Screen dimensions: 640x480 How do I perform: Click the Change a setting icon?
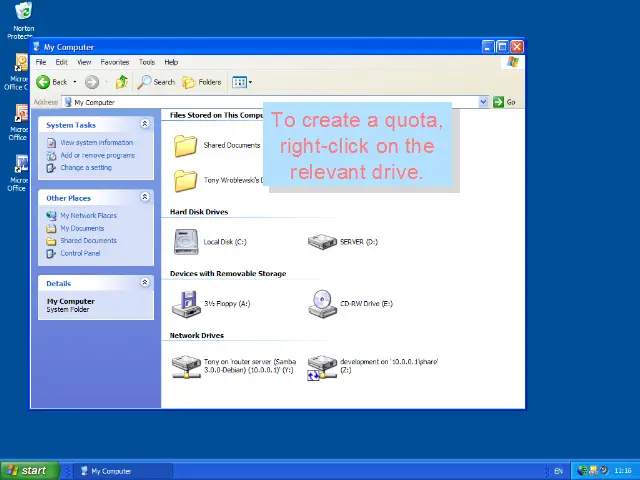[x=51, y=168]
